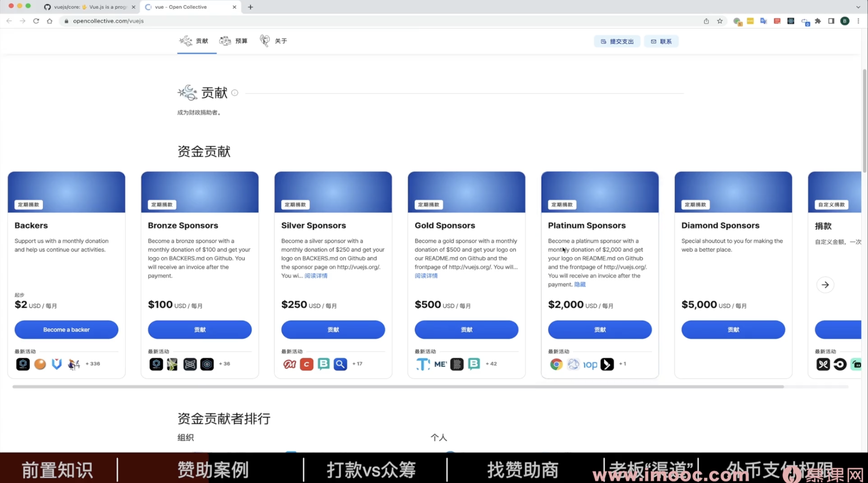Click the Become a backer button
Viewport: 868px width, 483px height.
coord(66,329)
